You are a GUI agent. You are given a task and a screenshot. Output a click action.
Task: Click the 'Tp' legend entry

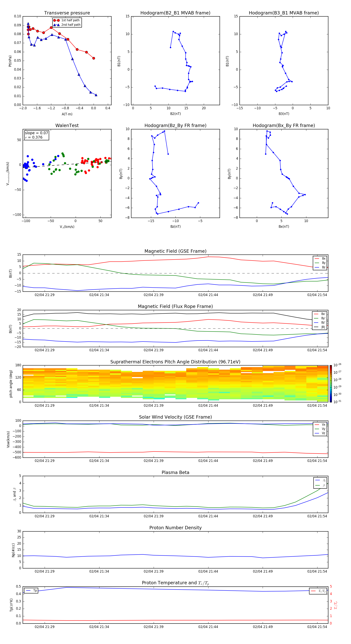coord(31,591)
